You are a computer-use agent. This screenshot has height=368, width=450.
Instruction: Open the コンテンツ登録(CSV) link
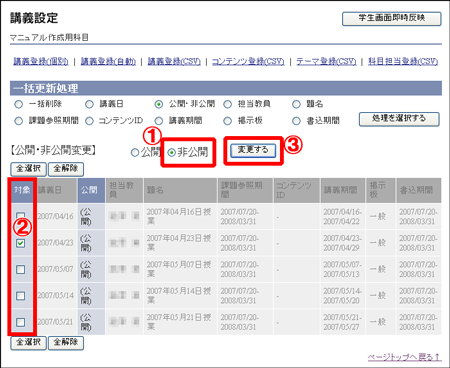248,61
